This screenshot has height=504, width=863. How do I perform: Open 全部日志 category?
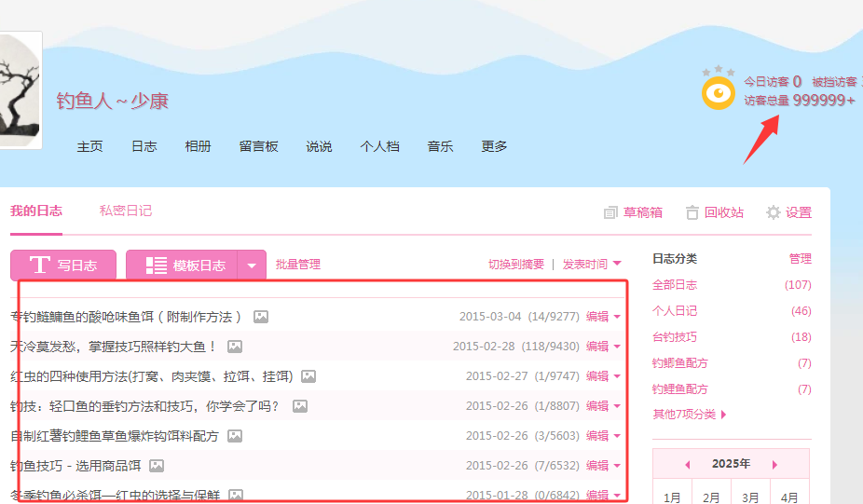pos(675,285)
